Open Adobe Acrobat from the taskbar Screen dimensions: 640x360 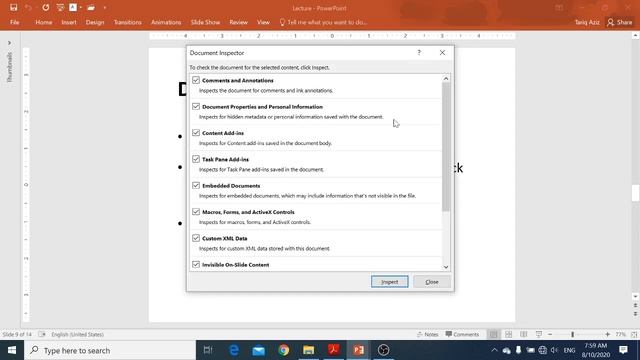tap(333, 350)
